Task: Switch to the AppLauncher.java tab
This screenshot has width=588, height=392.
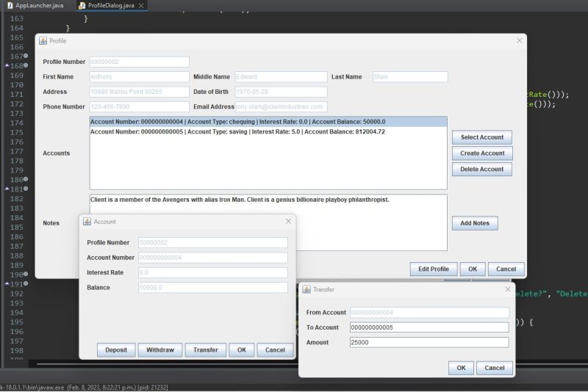Action: 35,5
